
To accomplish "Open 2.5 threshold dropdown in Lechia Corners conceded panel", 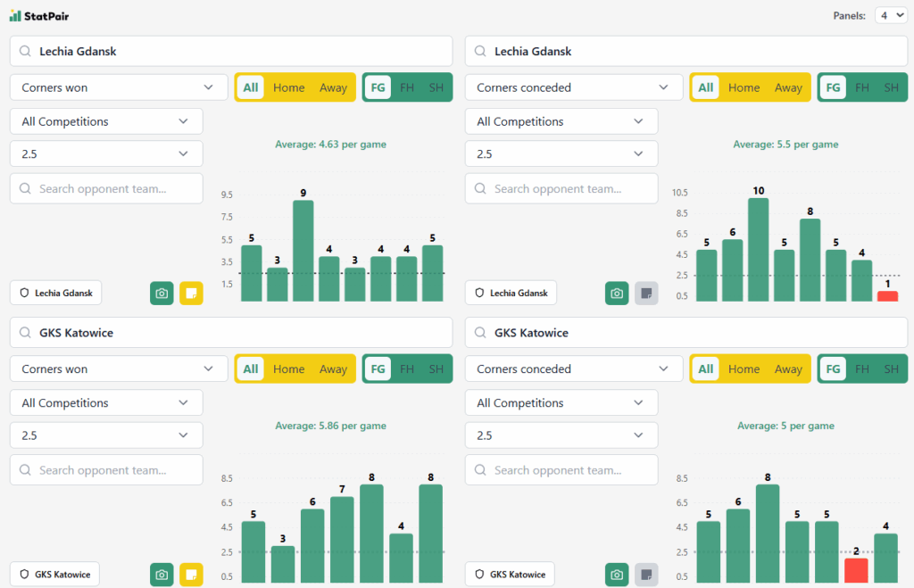I will (561, 153).
